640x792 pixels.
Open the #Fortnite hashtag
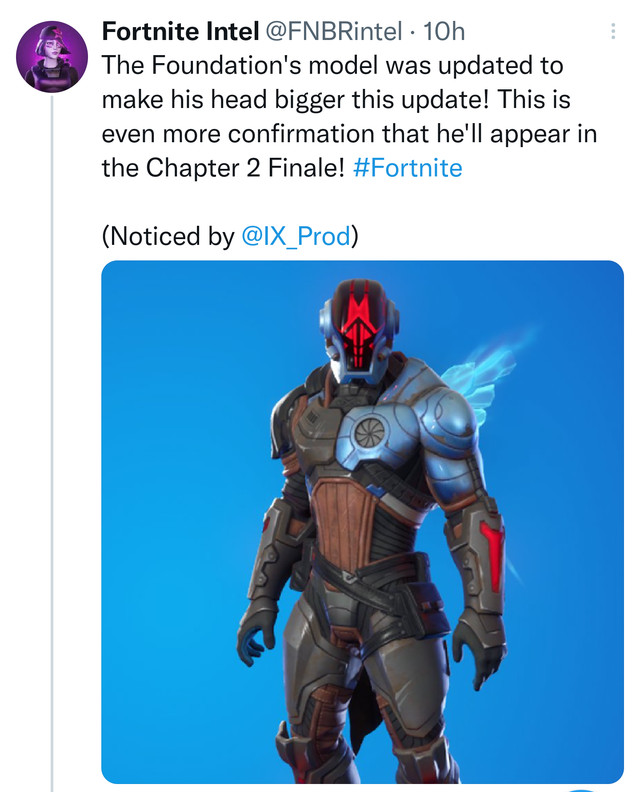coord(408,167)
